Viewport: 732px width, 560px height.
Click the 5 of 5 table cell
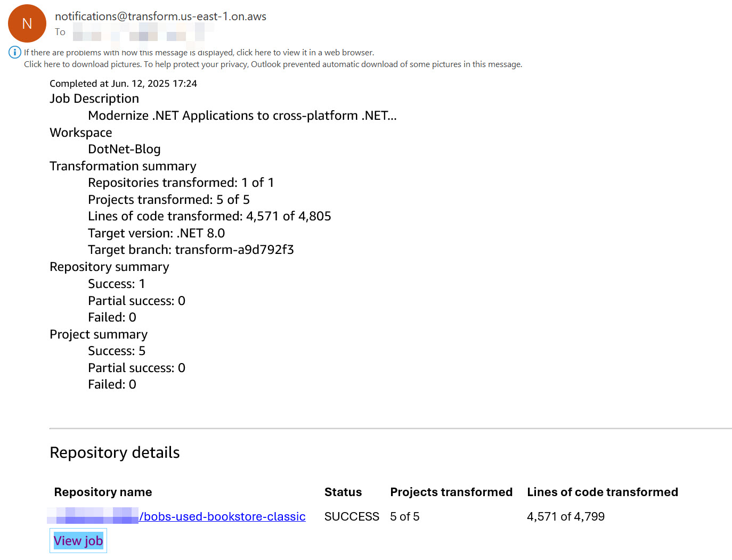(405, 516)
